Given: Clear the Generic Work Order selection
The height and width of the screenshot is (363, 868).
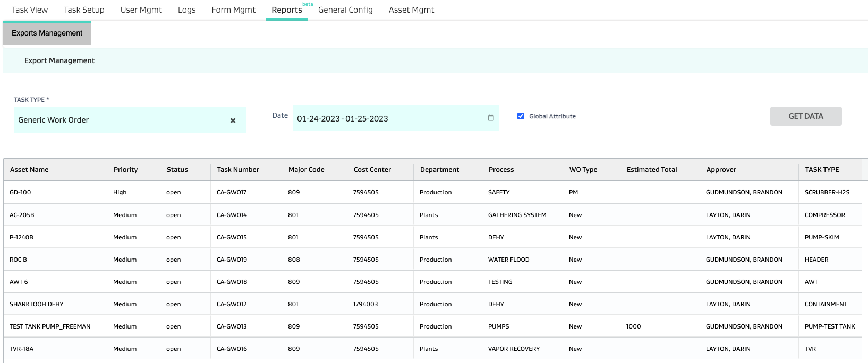Looking at the screenshot, I should pos(233,120).
